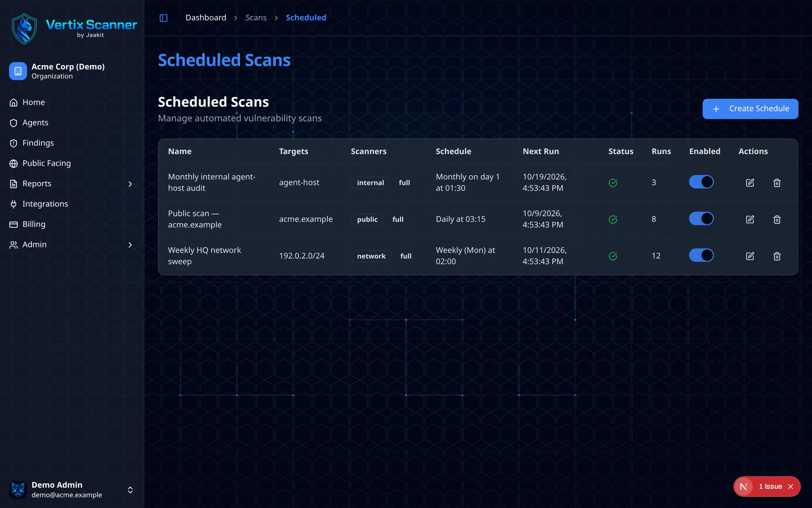Screen dimensions: 812x508
Task: Open the N issue indicator badge
Action: [743, 486]
